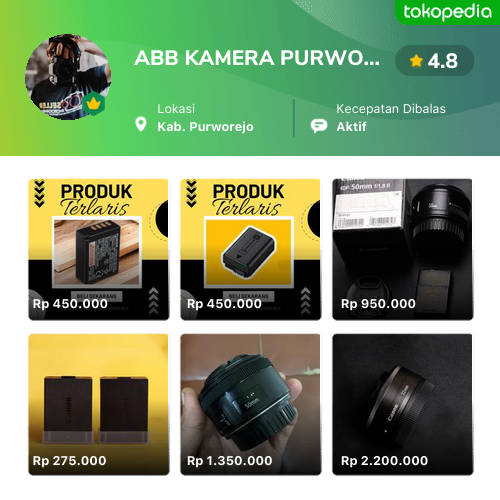This screenshot has width=500, height=500.
Task: Click the 4.8 rating badge
Action: (x=434, y=61)
